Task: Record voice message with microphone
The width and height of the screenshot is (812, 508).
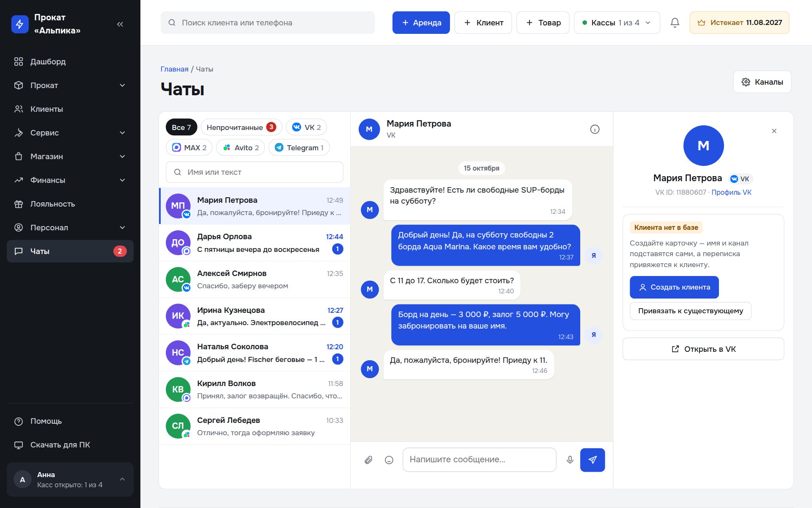Action: 570,460
